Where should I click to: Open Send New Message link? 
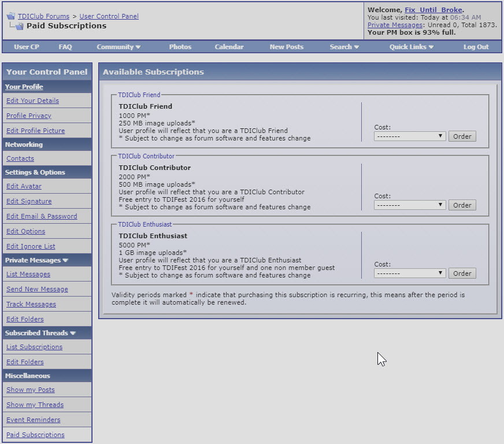click(x=38, y=289)
